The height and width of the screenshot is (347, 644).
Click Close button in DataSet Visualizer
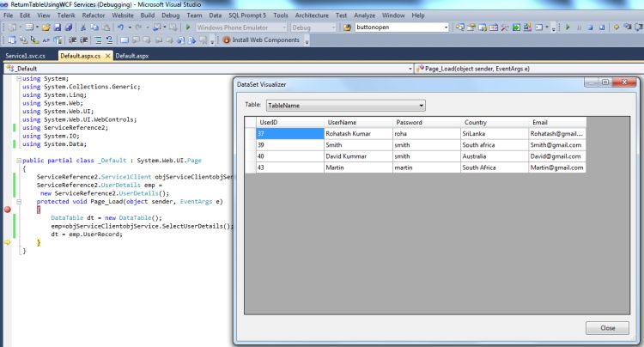click(x=607, y=328)
